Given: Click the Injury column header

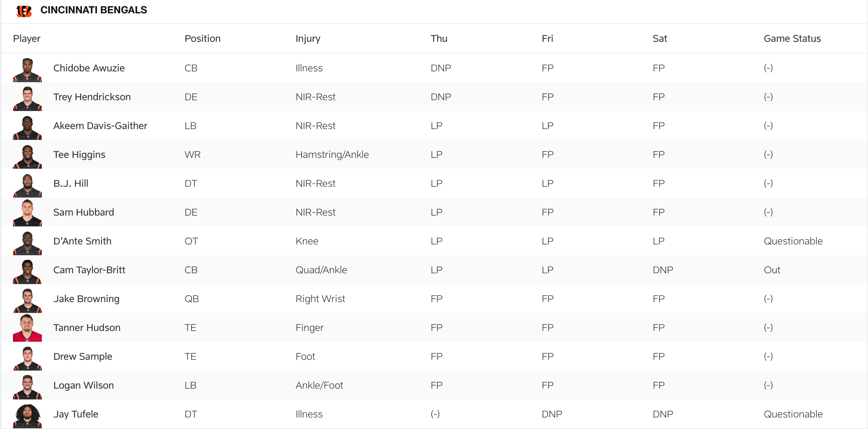Looking at the screenshot, I should point(308,39).
